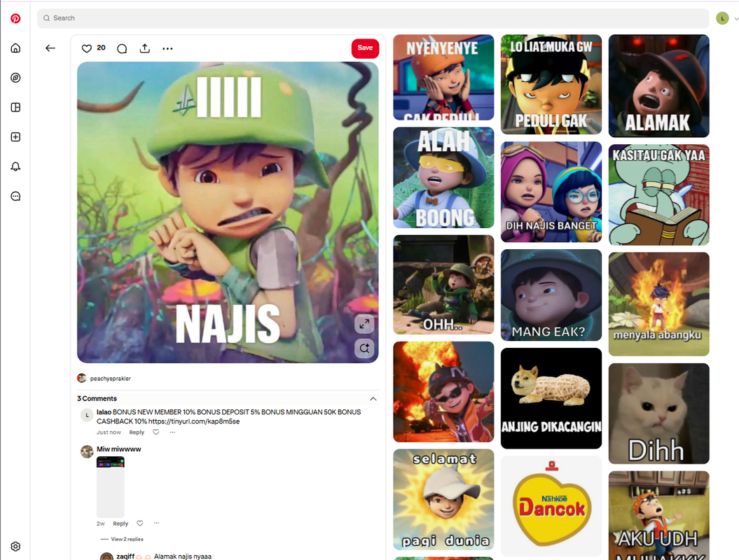Open zaqiff's profile name
This screenshot has height=560, width=739.
[x=125, y=556]
